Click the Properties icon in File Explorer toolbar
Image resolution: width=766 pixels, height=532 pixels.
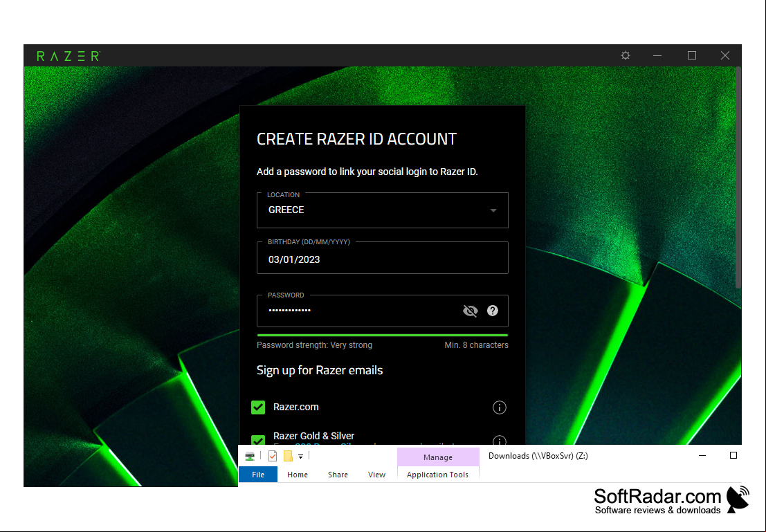273,457
